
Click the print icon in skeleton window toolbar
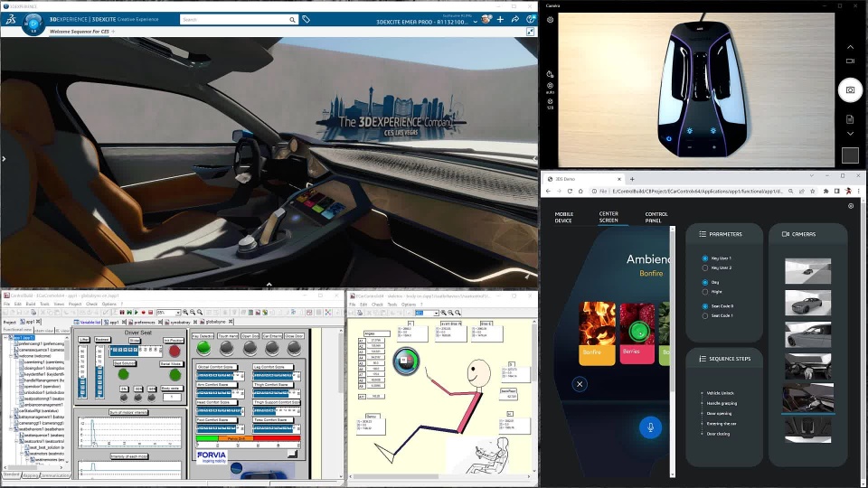[x=360, y=313]
